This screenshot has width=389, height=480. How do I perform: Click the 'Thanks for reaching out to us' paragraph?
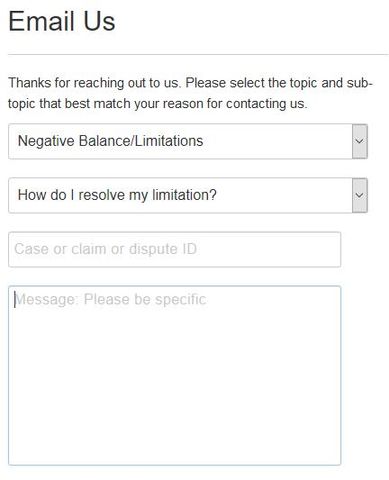pyautogui.click(x=190, y=93)
